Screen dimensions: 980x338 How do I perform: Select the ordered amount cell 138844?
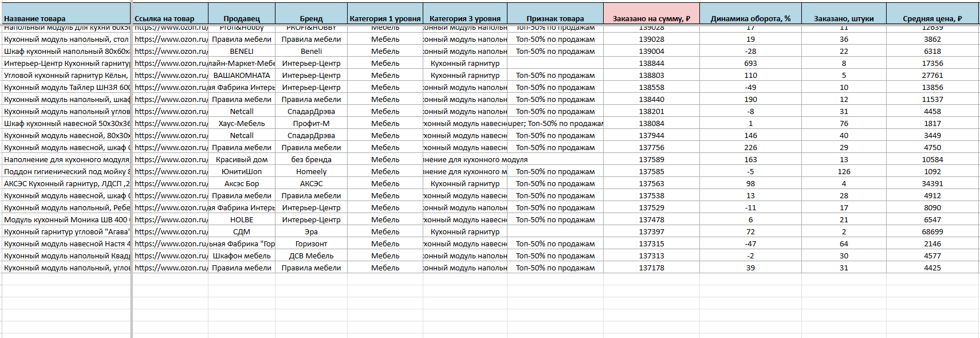point(651,63)
